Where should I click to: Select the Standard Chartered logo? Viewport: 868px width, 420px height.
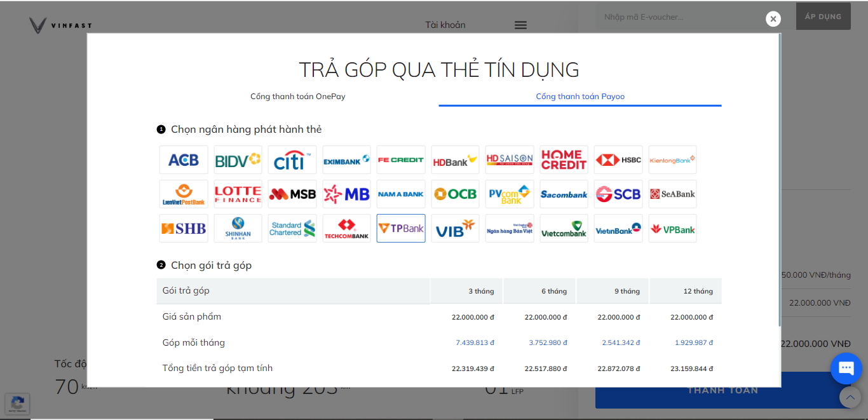(x=292, y=229)
